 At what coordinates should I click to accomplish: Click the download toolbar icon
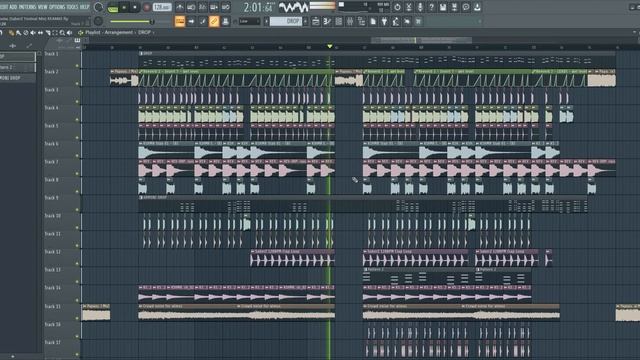pyautogui.click(x=477, y=7)
